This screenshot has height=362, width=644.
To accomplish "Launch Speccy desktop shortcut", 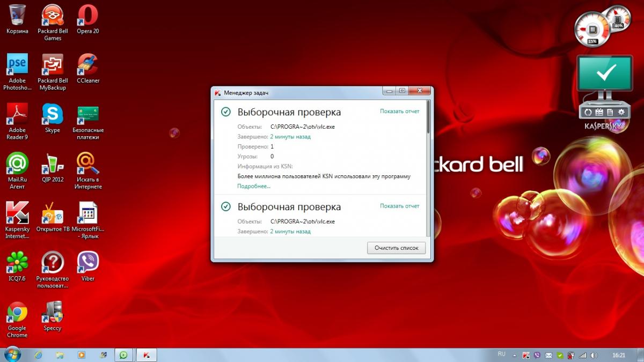I will [x=53, y=316].
